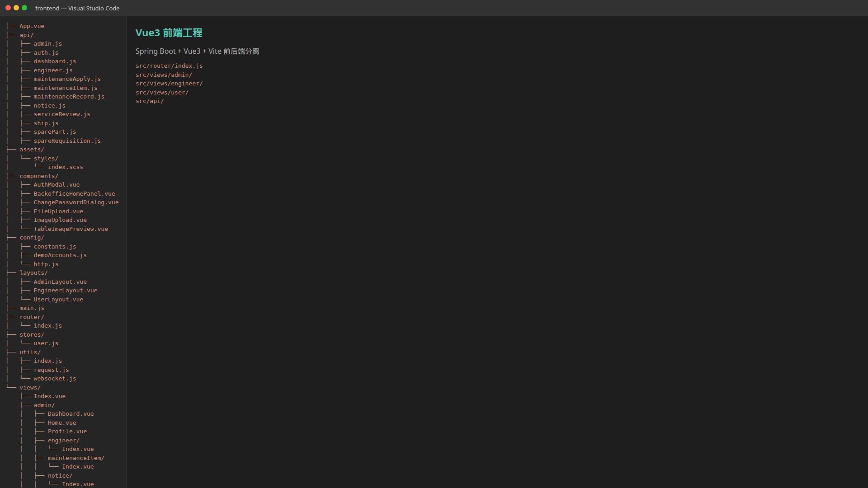Select the styles/ folder entry
868x488 pixels.
point(46,159)
